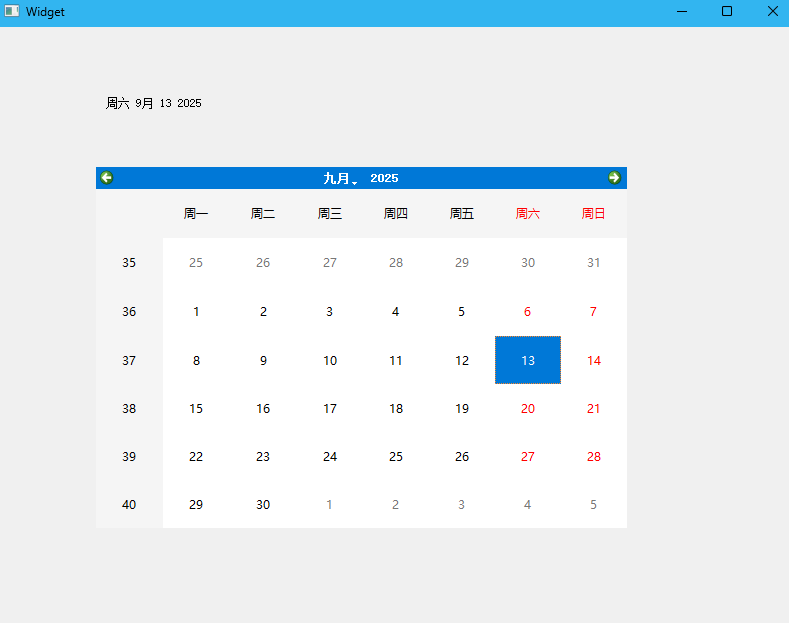Select September 19 in the calendar

tap(462, 409)
